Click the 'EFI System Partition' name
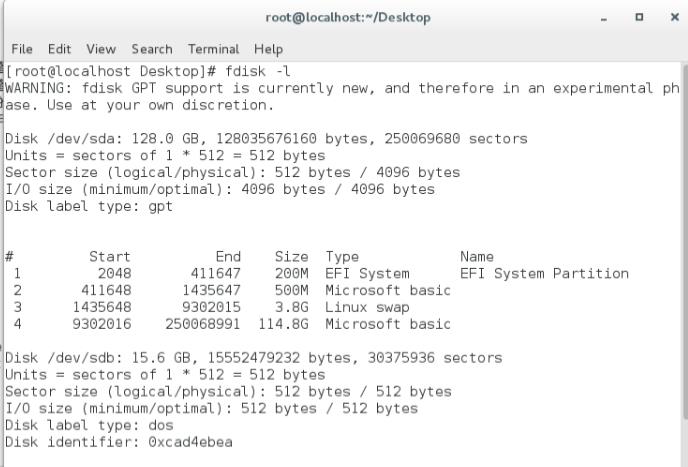The width and height of the screenshot is (688, 467). (544, 273)
